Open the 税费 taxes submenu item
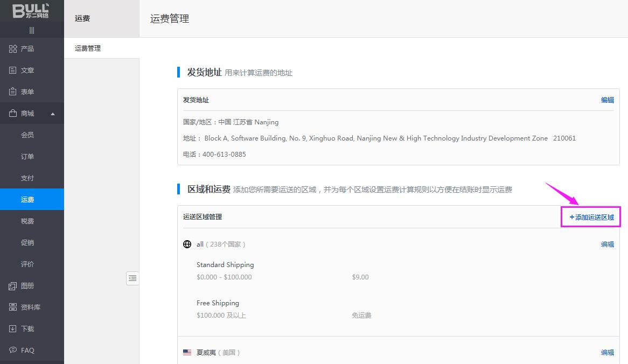 [27, 221]
